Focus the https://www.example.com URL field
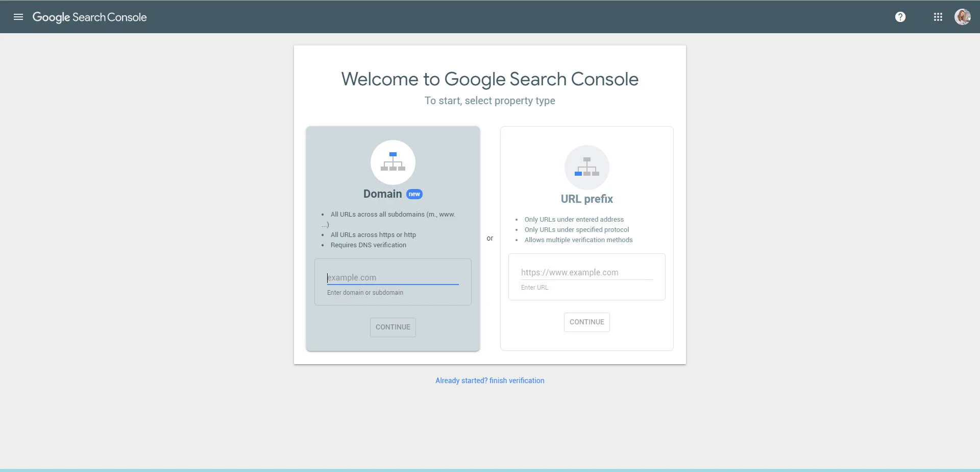Viewport: 980px width, 472px height. (x=586, y=272)
